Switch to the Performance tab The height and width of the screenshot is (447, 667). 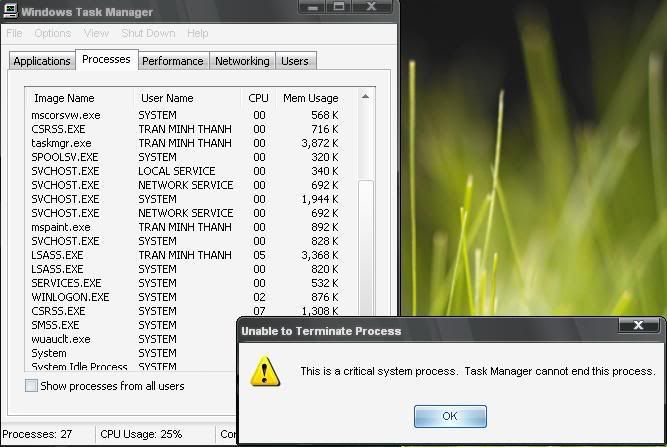(173, 61)
